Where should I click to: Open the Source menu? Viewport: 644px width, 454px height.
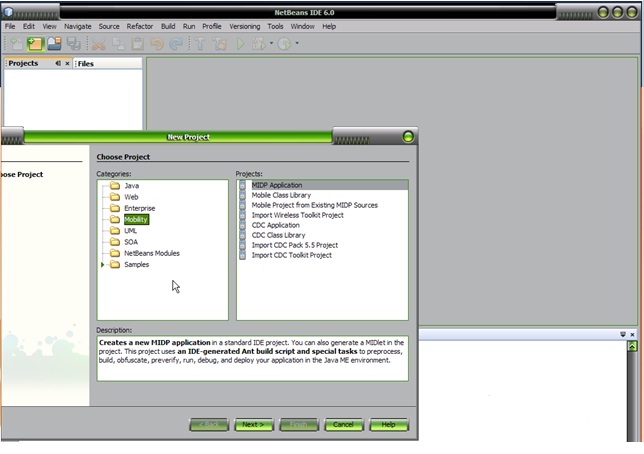(109, 26)
